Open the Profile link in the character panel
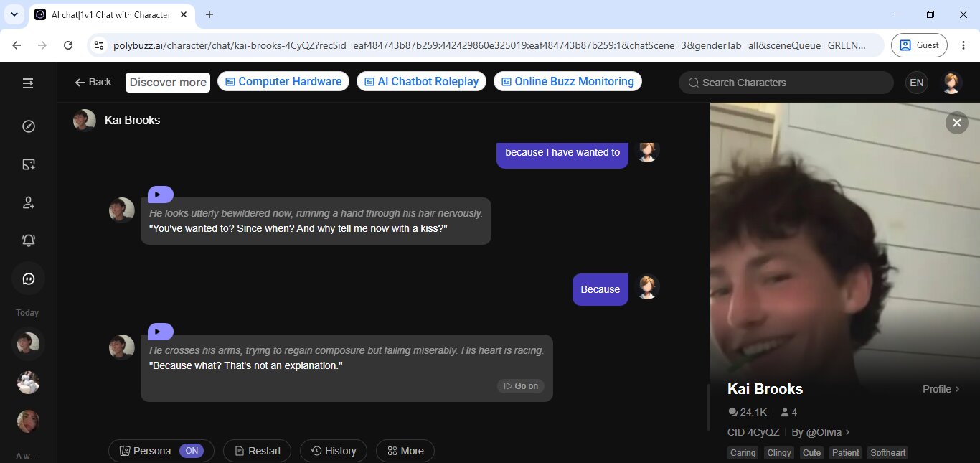Screen dimensions: 980x463 tap(941, 389)
